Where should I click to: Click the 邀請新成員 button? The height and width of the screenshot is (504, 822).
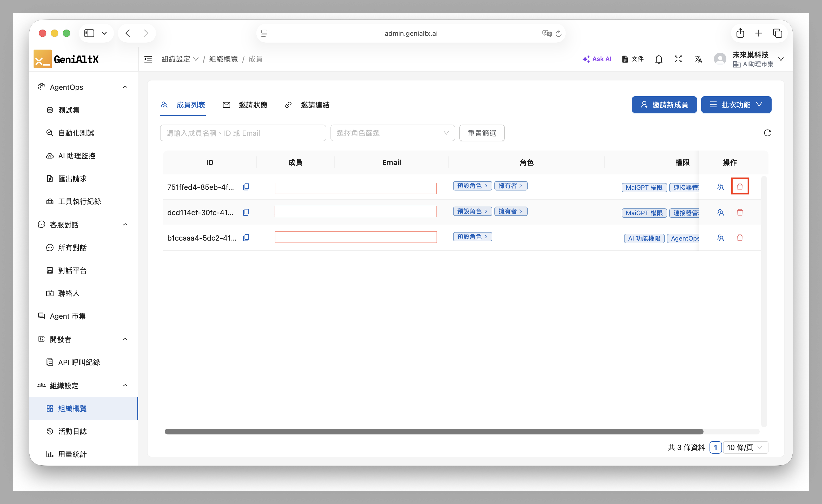pos(664,105)
